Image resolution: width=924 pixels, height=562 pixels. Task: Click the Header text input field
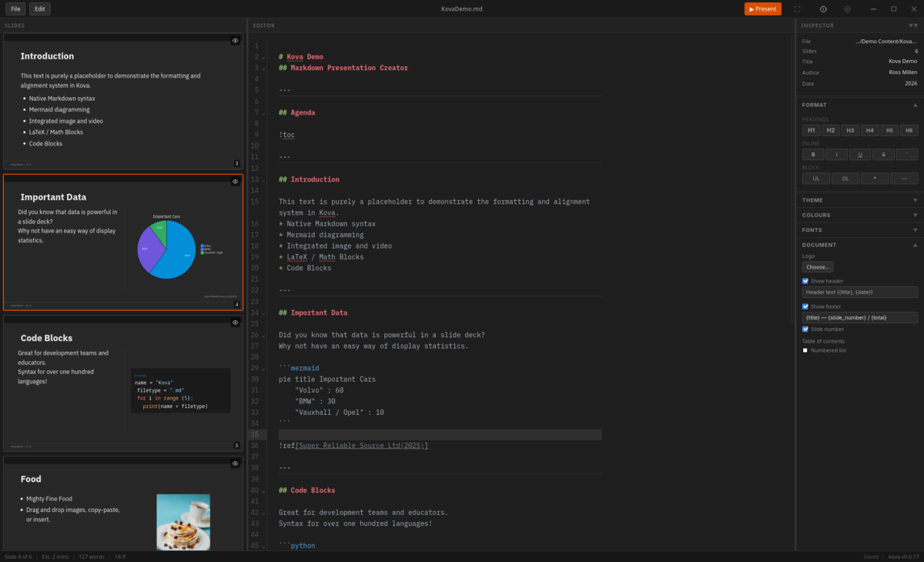point(860,293)
